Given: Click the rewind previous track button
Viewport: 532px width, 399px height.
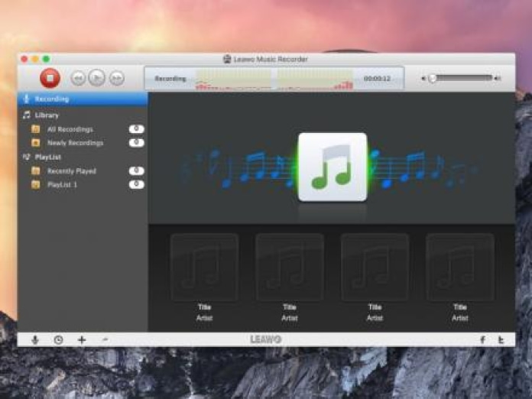Looking at the screenshot, I should 78,79.
